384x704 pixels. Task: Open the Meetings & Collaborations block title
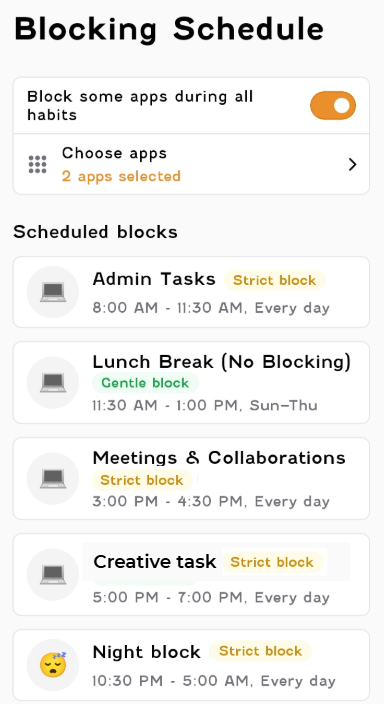point(219,458)
